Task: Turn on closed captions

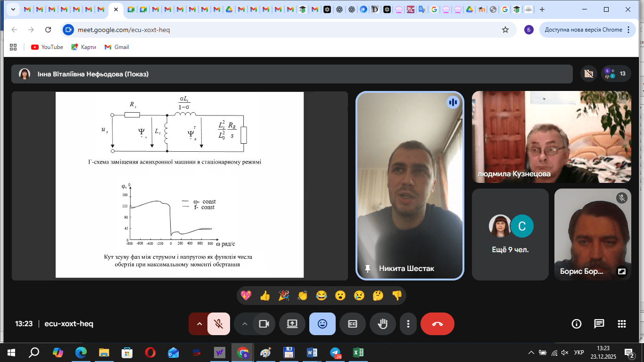Action: point(353,324)
